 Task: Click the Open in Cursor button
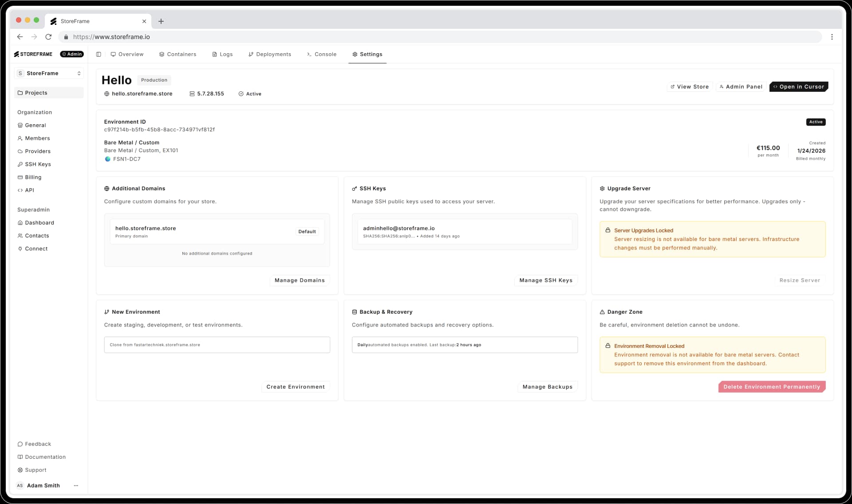pos(798,87)
